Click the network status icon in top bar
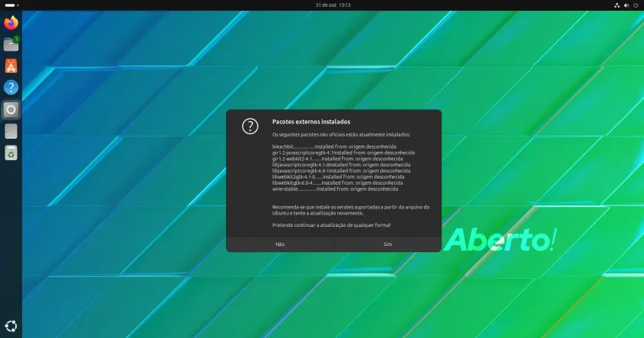 [616, 5]
